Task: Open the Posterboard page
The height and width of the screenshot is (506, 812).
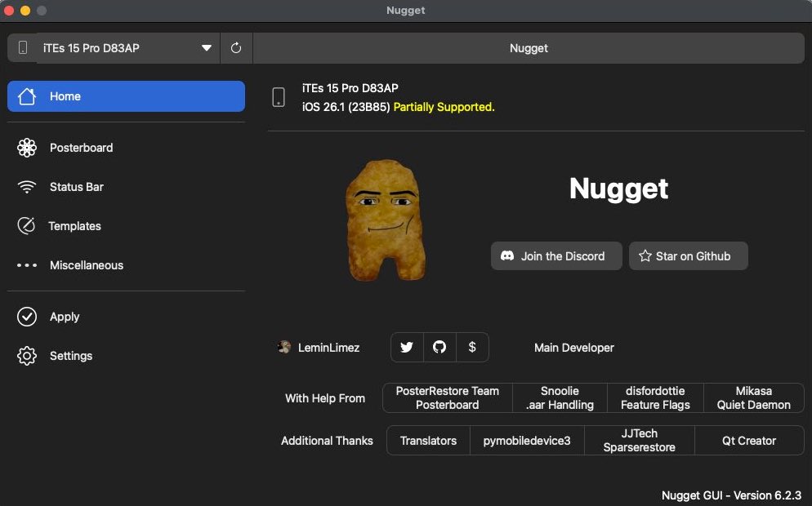Action: pyautogui.click(x=126, y=148)
